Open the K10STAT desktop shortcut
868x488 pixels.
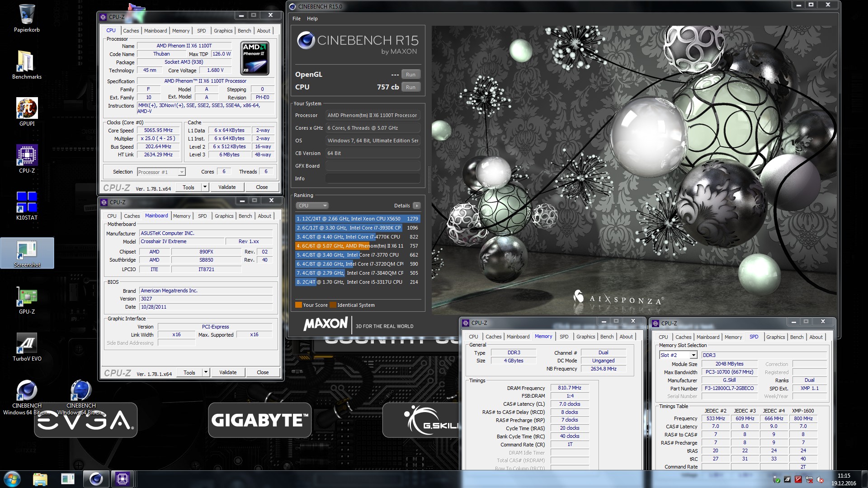[x=27, y=206]
